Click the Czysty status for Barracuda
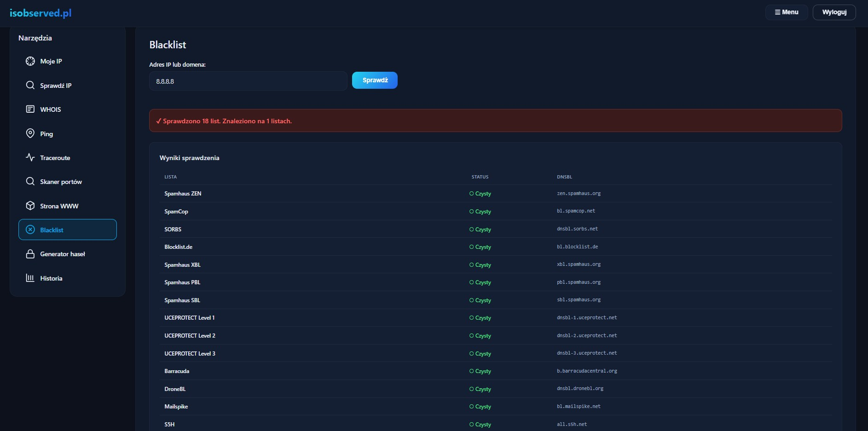The height and width of the screenshot is (431, 868). (x=480, y=371)
